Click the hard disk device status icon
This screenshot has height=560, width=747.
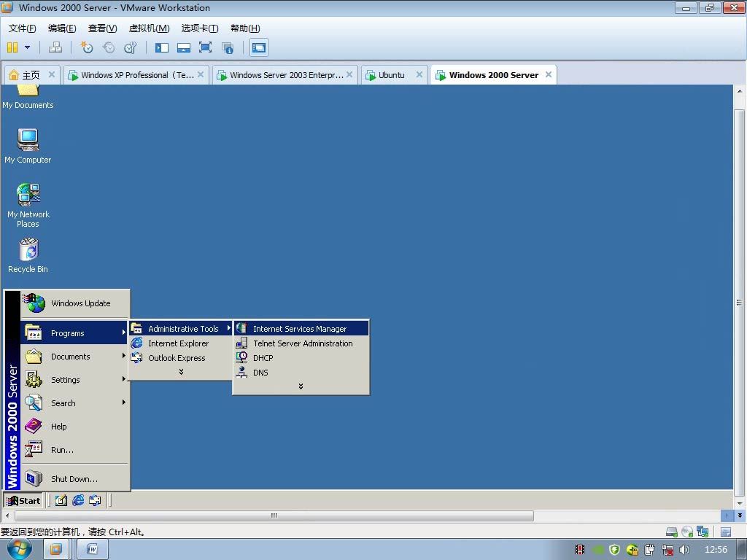pos(672,532)
